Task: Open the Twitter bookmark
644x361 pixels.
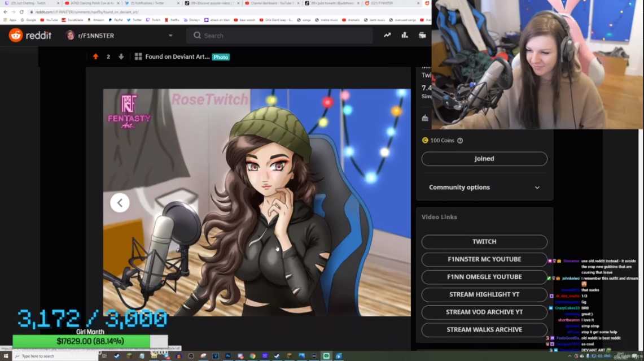Action: click(x=134, y=20)
